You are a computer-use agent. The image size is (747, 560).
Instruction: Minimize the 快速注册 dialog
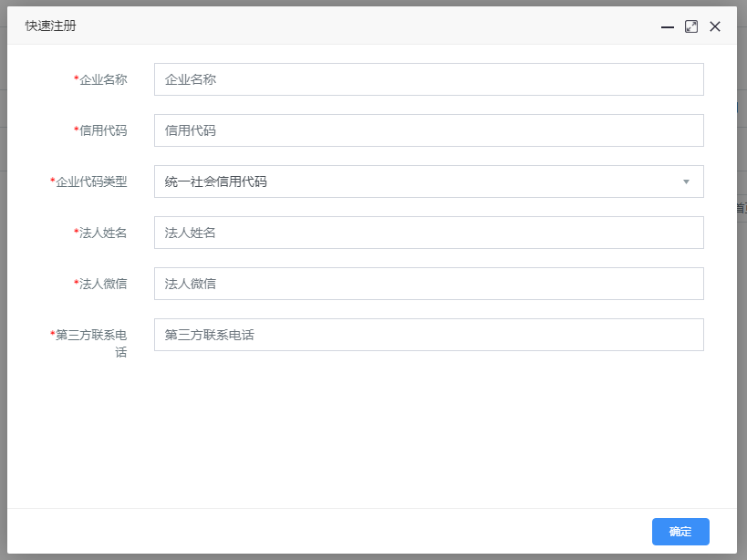(x=668, y=26)
